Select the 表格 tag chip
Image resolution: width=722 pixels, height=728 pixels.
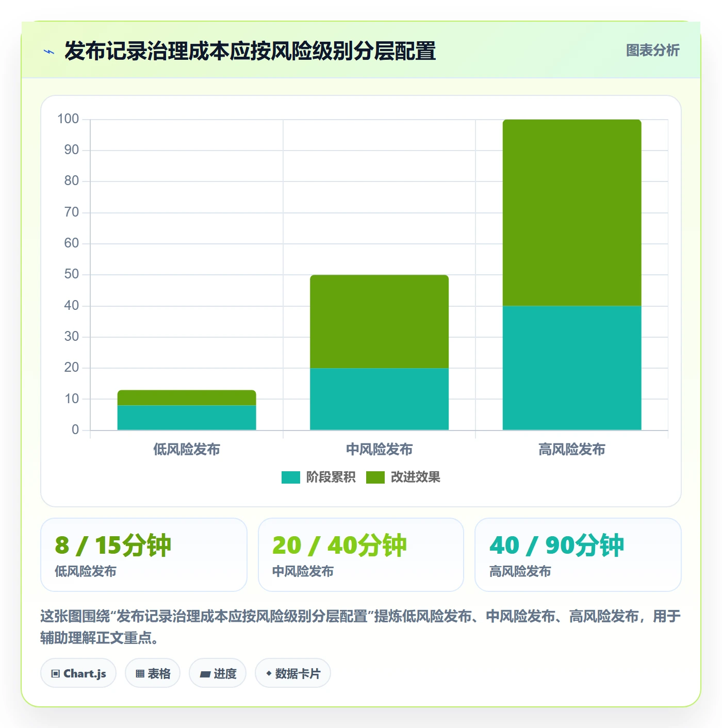coord(153,673)
